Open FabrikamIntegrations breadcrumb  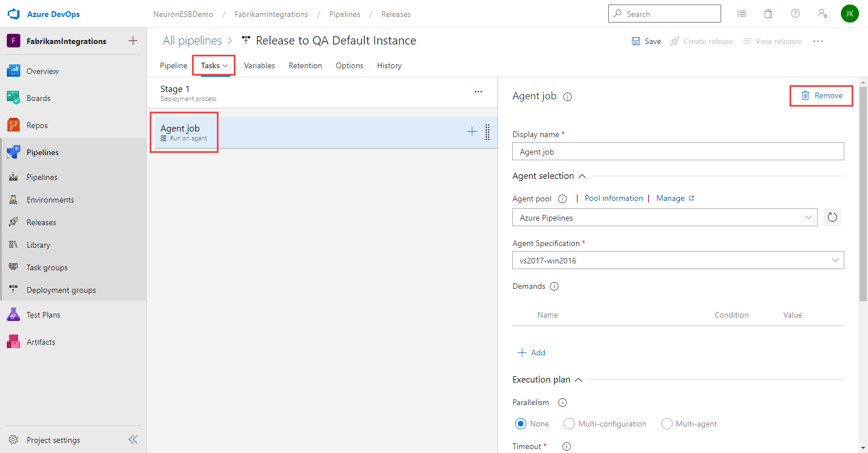click(271, 14)
